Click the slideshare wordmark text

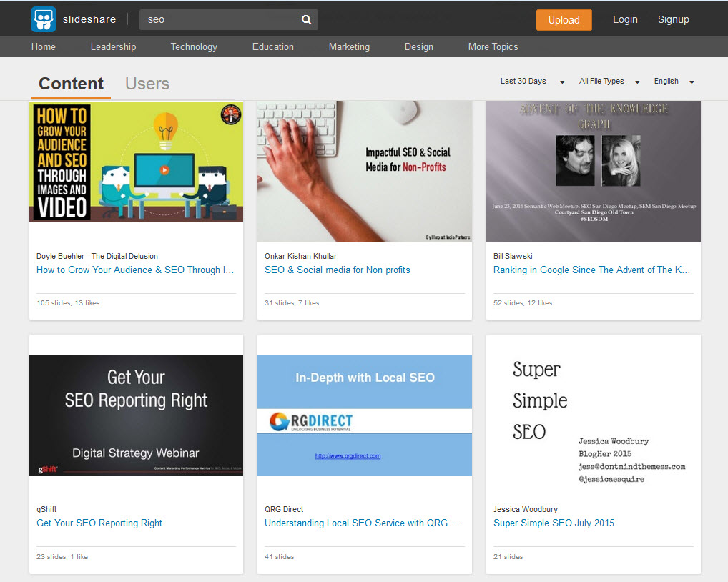(x=89, y=19)
